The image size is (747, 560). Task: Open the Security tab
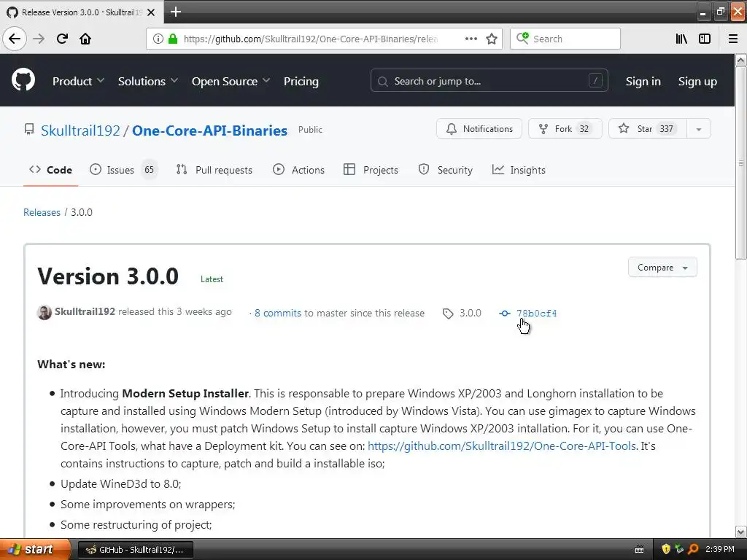pyautogui.click(x=446, y=170)
